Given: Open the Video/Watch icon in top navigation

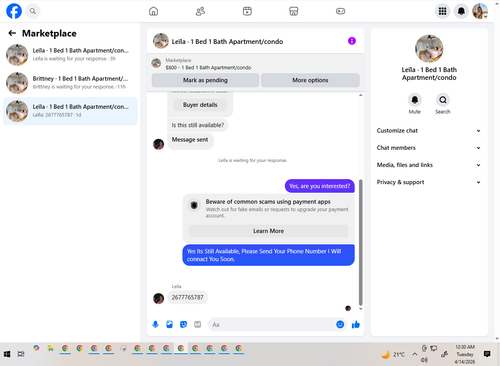Looking at the screenshot, I should (x=247, y=11).
